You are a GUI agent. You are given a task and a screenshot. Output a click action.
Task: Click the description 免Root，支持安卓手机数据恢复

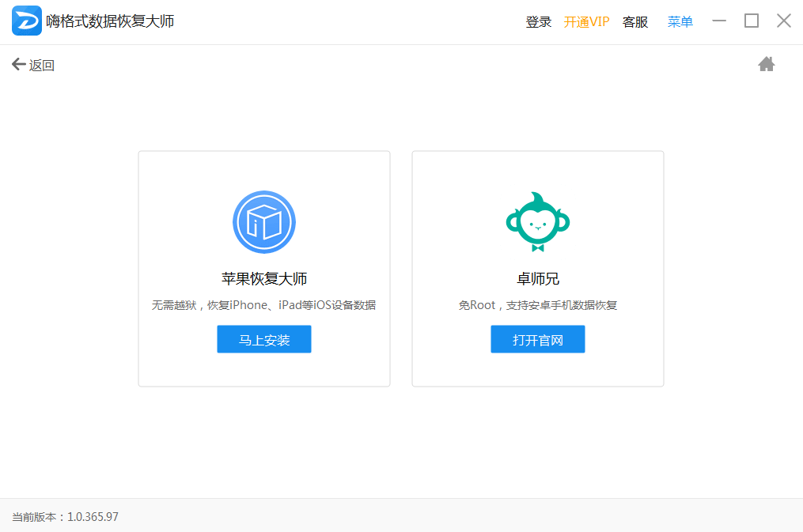pos(538,305)
